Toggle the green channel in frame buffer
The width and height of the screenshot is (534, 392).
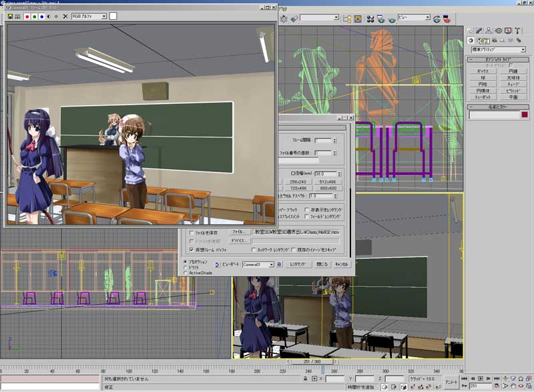click(35, 16)
